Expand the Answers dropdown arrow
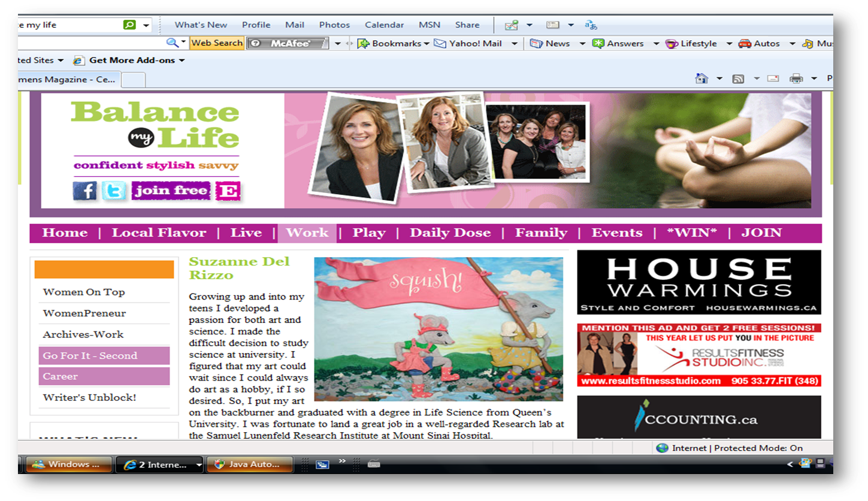The width and height of the screenshot is (868, 501). coord(656,43)
